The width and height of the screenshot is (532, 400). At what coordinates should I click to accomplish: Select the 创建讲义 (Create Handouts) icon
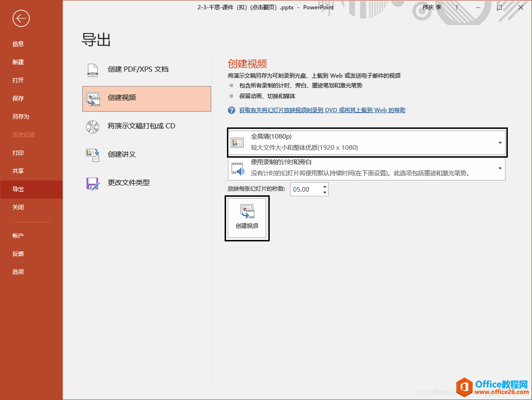point(92,155)
